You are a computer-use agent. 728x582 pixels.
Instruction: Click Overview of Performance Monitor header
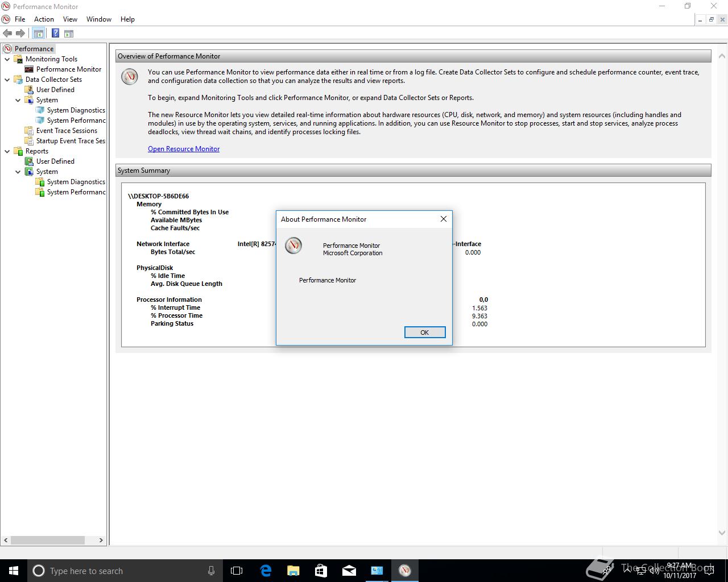413,56
